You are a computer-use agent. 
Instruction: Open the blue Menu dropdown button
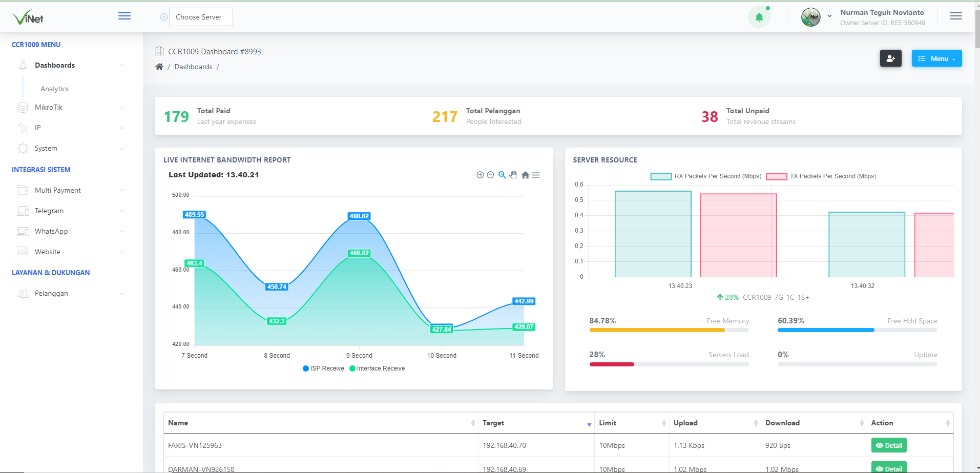[936, 58]
